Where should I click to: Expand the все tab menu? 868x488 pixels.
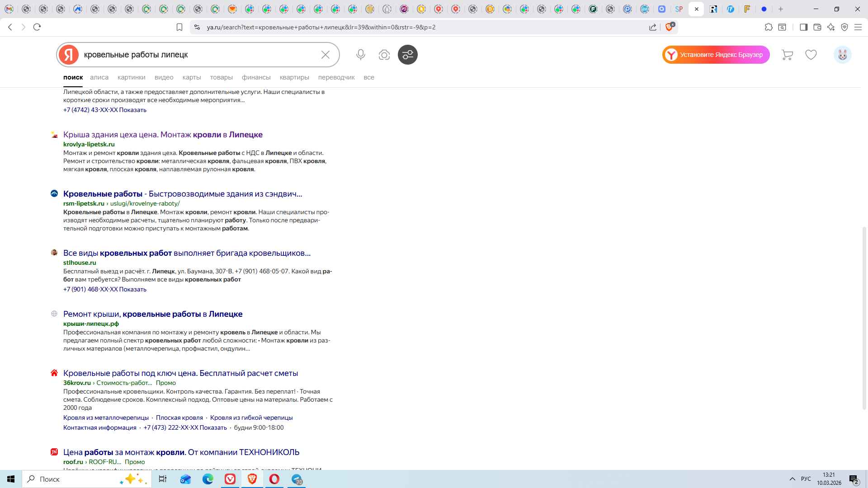point(368,77)
